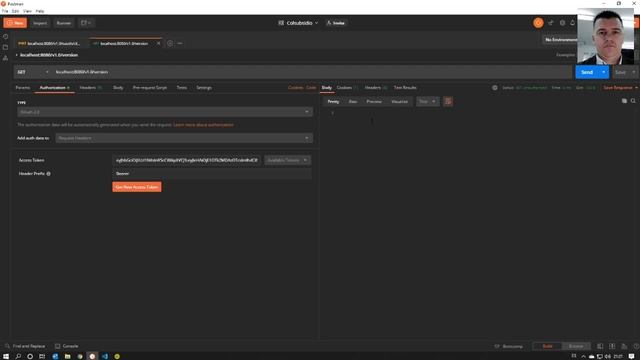Open the Available Tokens dropdown
Viewport: 640px width, 360px height.
point(287,160)
